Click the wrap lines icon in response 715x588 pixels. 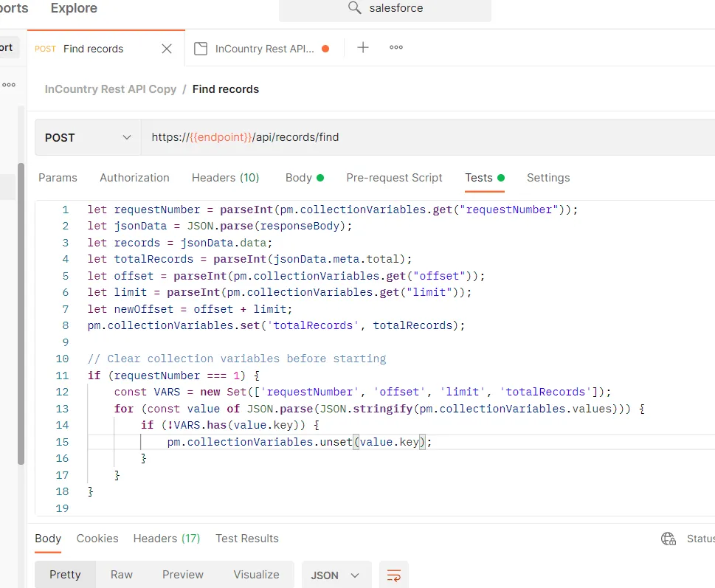394,575
